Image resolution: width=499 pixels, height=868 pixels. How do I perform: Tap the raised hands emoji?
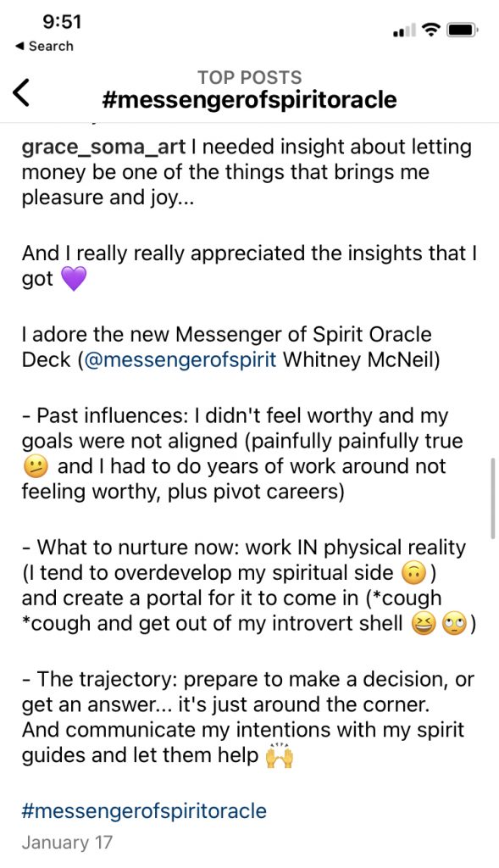tap(280, 755)
